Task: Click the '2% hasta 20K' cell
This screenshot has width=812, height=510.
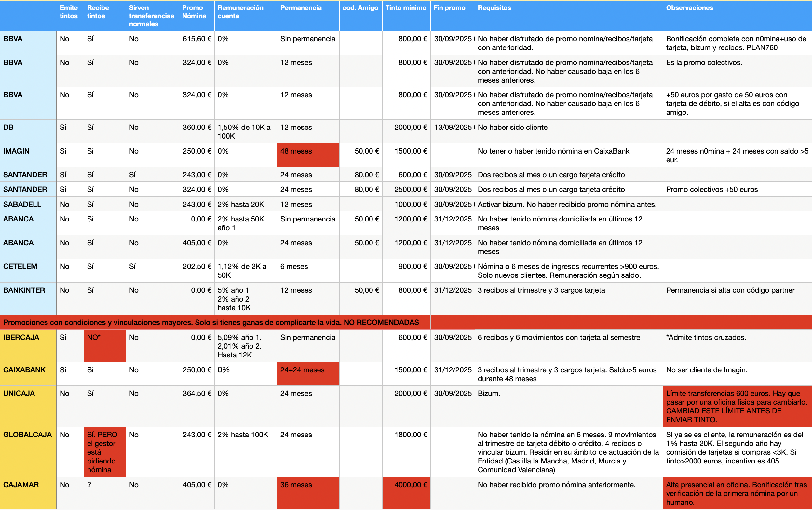Action: (246, 204)
